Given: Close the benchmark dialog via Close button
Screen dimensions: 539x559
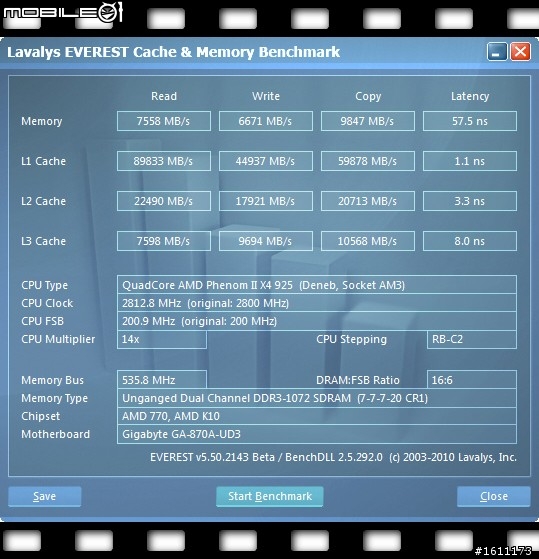Looking at the screenshot, I should click(x=494, y=496).
